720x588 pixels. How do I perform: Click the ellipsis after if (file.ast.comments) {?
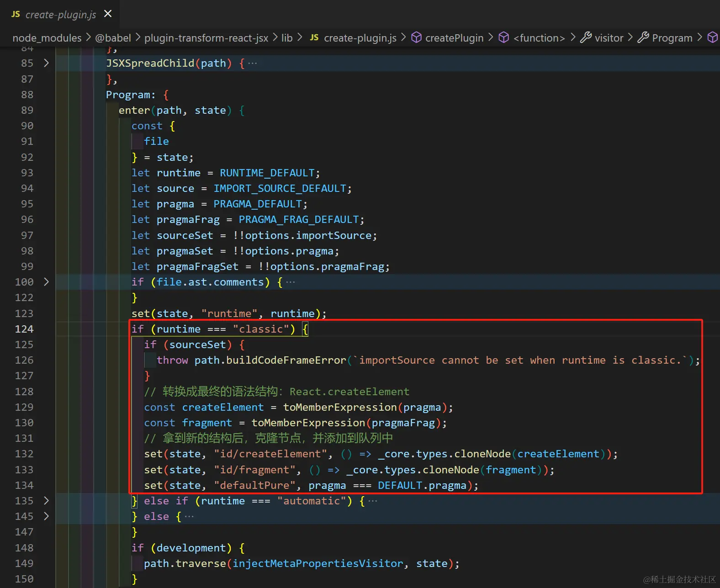pyautogui.click(x=290, y=282)
